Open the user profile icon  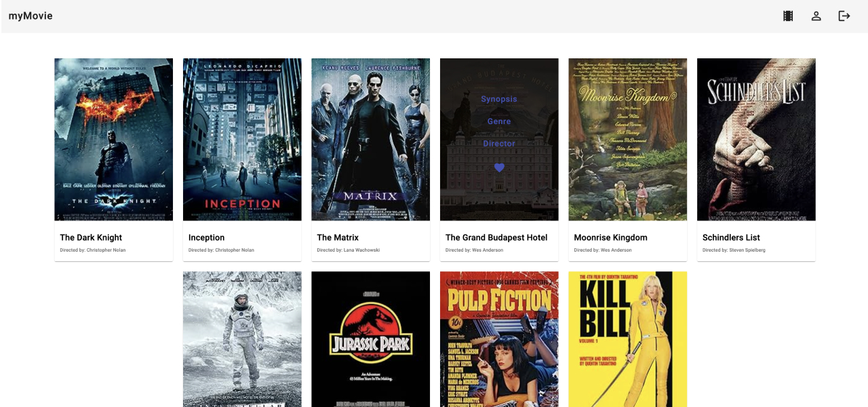[x=816, y=16]
